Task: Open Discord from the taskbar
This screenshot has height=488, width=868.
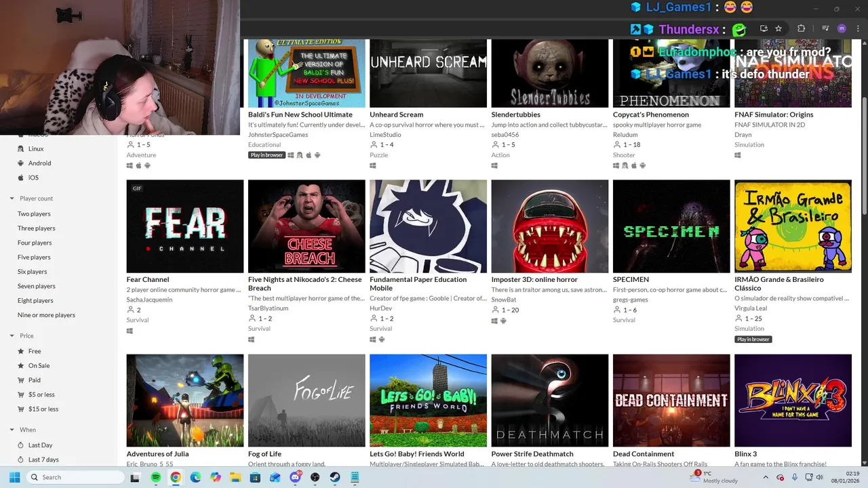Action: pos(295,477)
